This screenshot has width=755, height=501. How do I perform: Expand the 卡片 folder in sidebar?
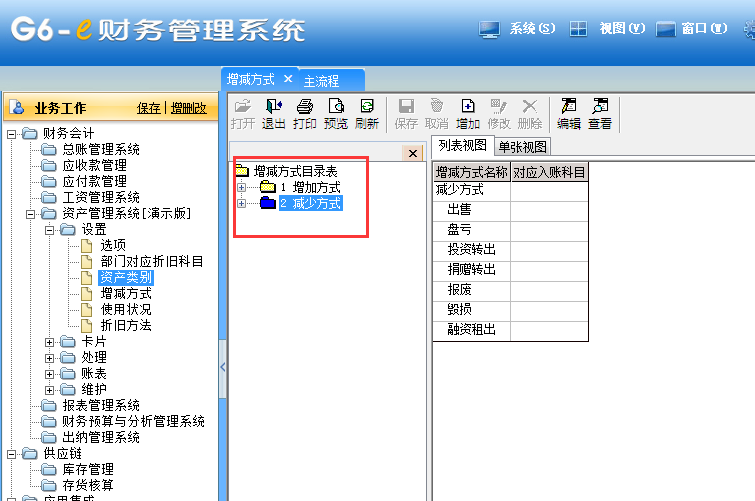pos(51,342)
